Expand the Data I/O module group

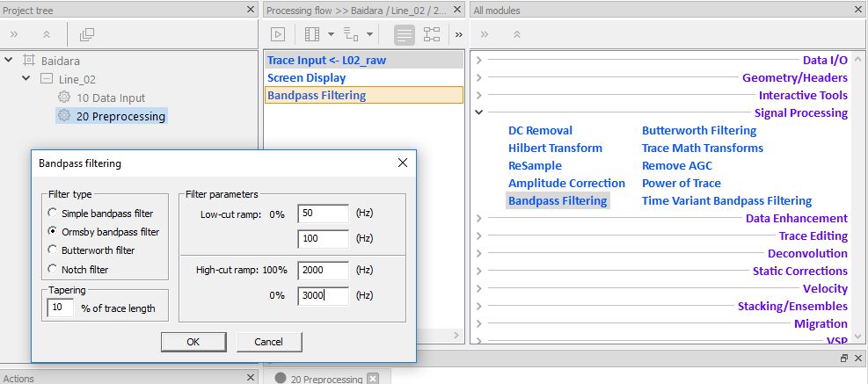(x=478, y=61)
